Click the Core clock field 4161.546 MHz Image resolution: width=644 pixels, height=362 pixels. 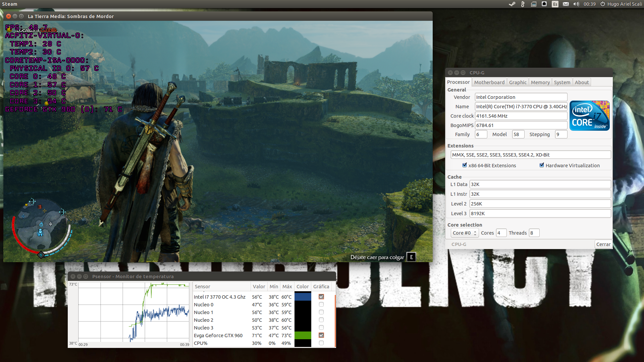point(521,116)
